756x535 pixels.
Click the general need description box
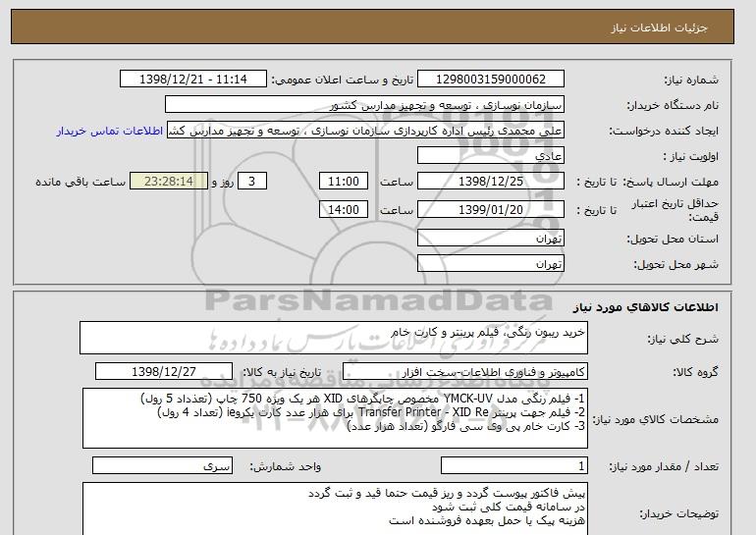tap(334, 338)
